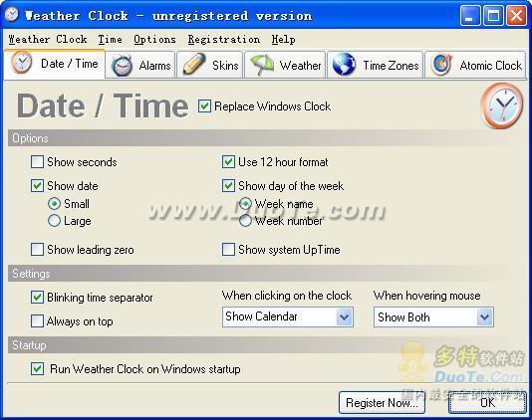
Task: Open the Weather tab
Action: pos(285,65)
